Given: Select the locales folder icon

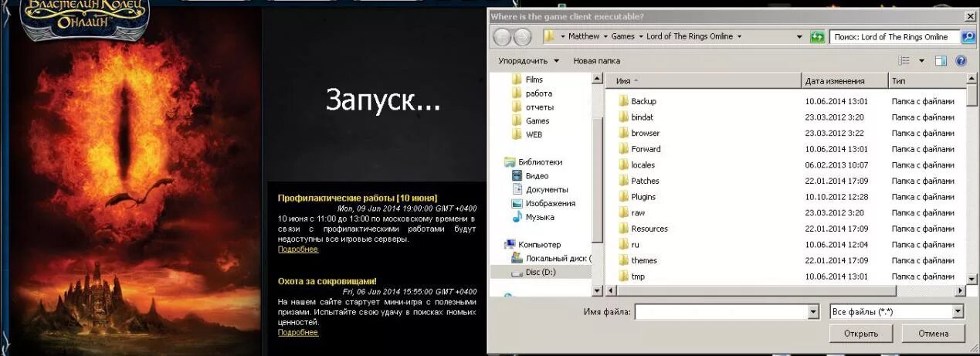Looking at the screenshot, I should coord(624,164).
